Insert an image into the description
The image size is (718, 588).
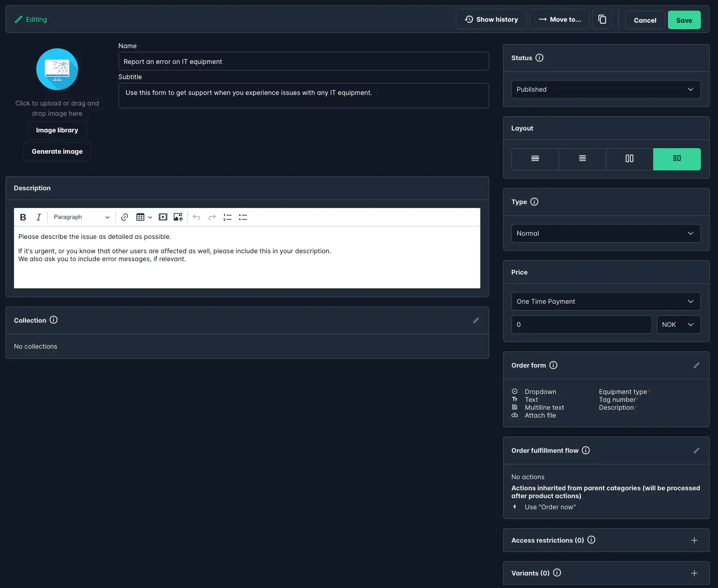178,217
